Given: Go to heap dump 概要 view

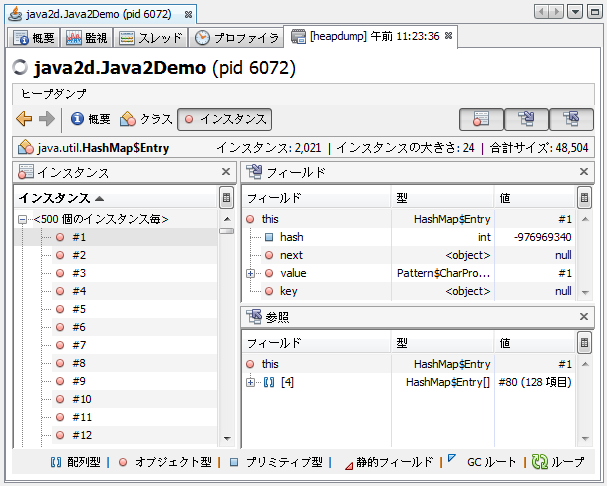Looking at the screenshot, I should [91, 119].
